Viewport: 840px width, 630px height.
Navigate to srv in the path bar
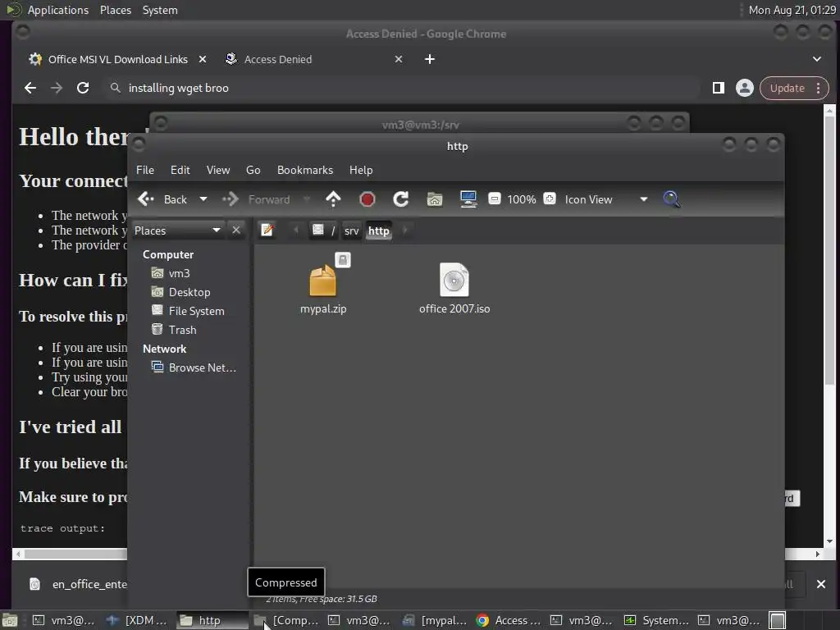point(351,231)
